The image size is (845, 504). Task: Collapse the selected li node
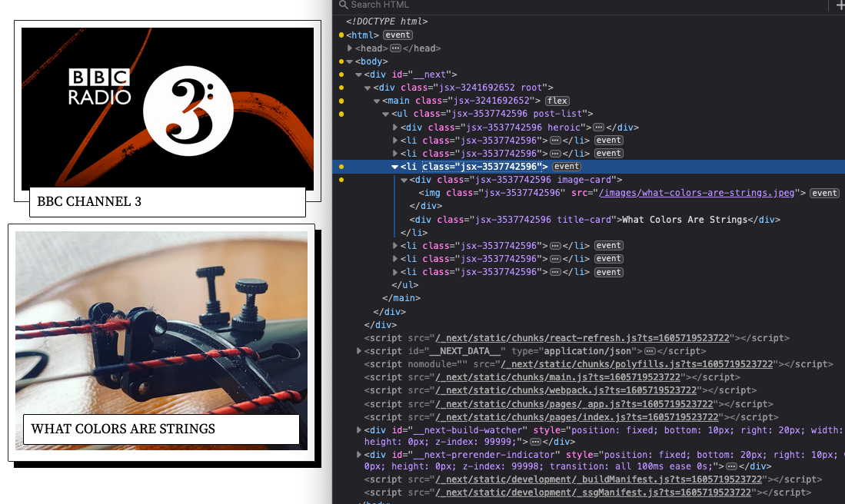tap(394, 167)
